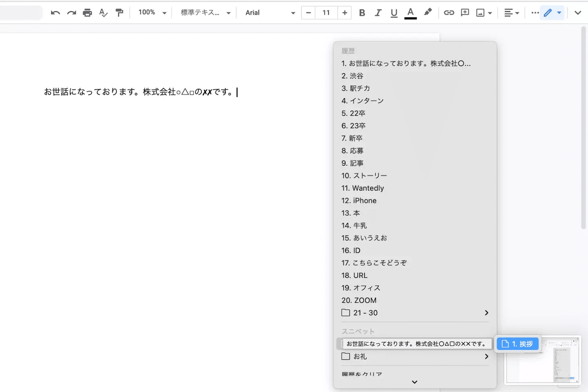Click the font size field showing 11

point(326,13)
